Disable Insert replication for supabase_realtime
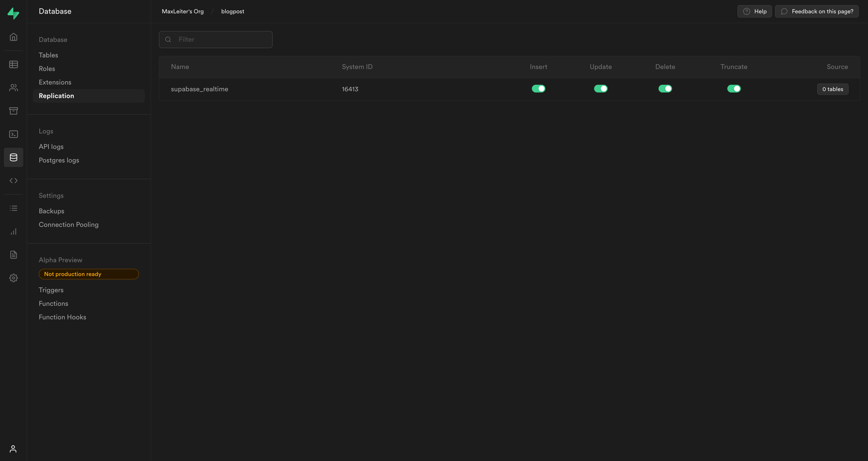This screenshot has height=461, width=868. pos(538,89)
